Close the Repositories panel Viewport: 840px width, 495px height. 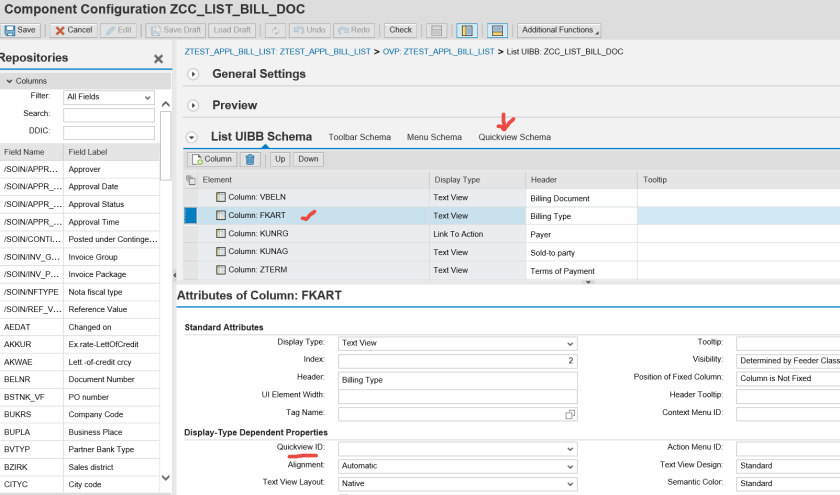tap(158, 59)
